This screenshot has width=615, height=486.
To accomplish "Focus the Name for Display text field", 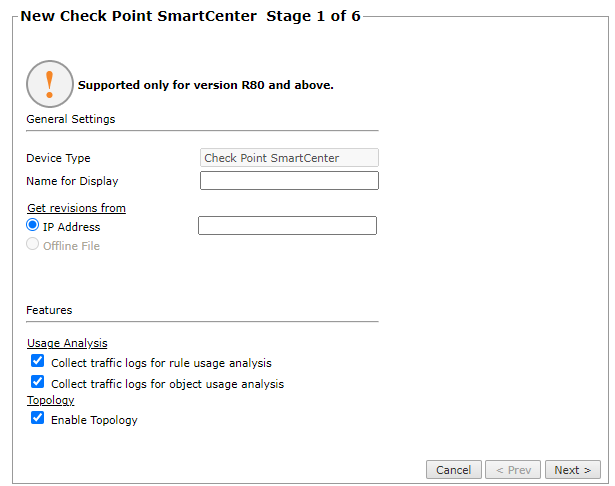I will [x=289, y=181].
